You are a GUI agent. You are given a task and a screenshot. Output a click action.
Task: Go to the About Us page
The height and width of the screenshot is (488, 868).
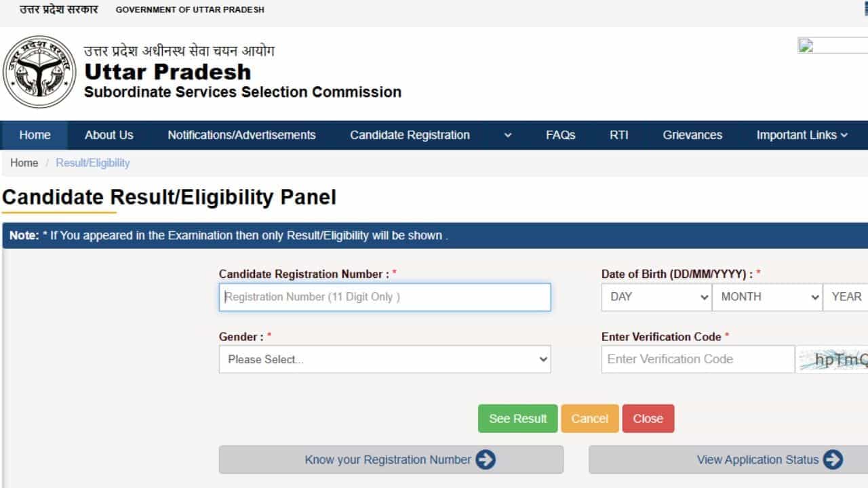(x=109, y=135)
